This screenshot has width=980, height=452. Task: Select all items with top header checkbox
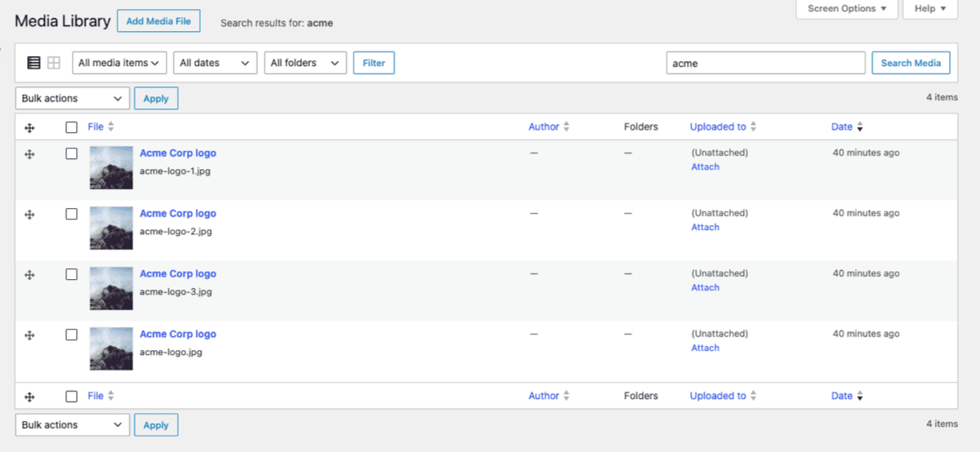(72, 127)
